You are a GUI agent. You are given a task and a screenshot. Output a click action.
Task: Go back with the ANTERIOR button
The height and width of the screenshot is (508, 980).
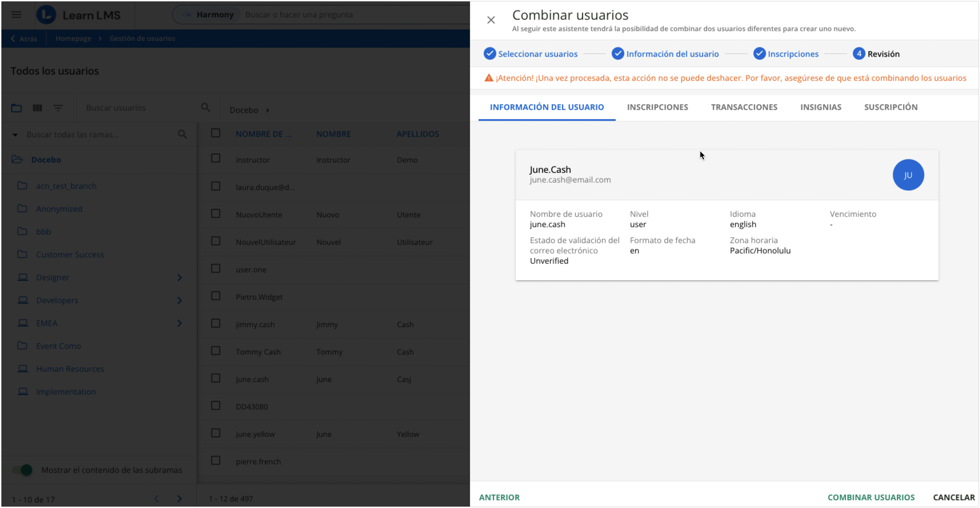(499, 497)
